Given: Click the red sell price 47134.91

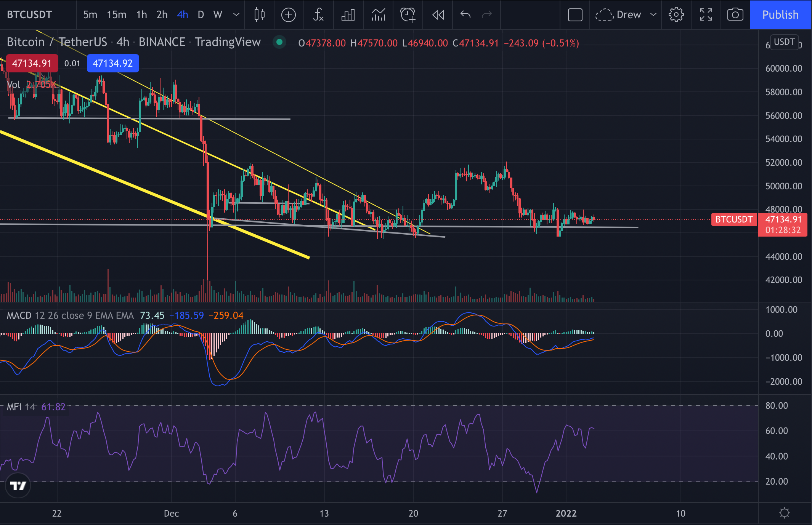Looking at the screenshot, I should [32, 63].
